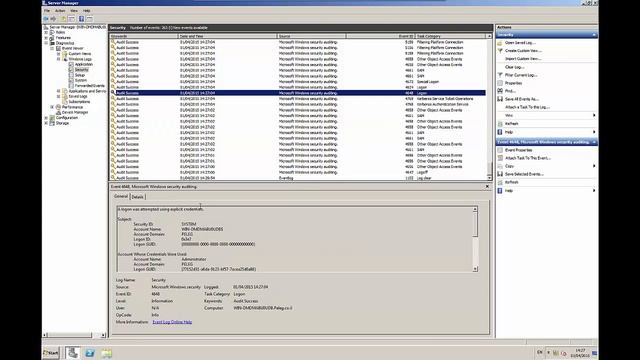The width and height of the screenshot is (640, 360).
Task: Expand the Performance node
Action: (x=52, y=107)
